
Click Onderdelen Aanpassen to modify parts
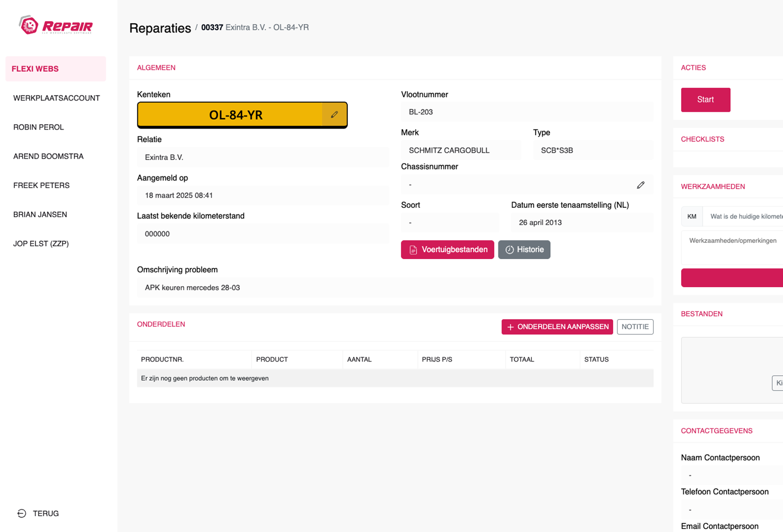tap(557, 327)
